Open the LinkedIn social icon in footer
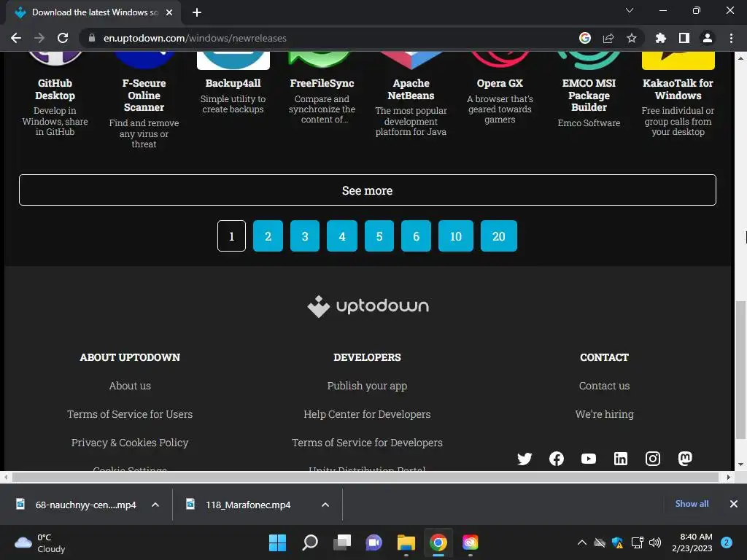This screenshot has height=560, width=747. click(620, 459)
